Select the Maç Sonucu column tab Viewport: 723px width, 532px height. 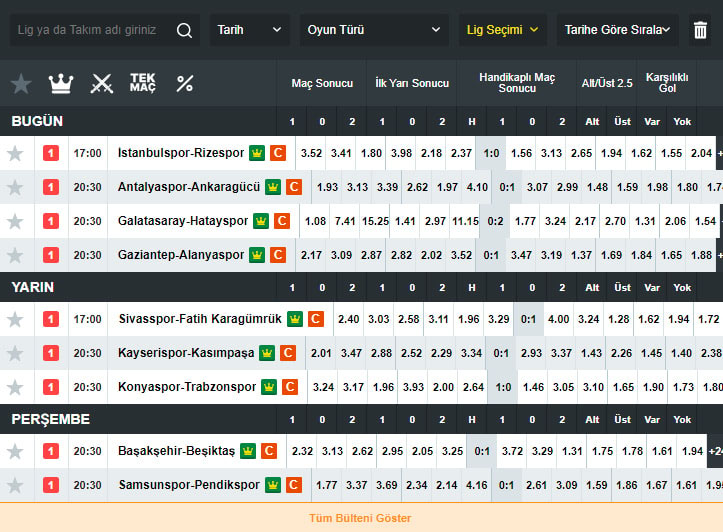[322, 83]
